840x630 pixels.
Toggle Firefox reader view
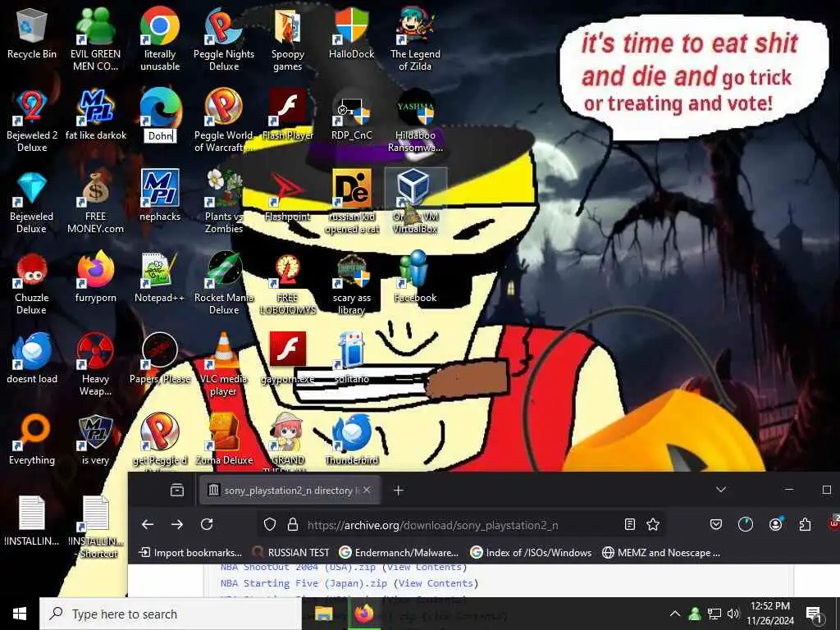point(630,524)
